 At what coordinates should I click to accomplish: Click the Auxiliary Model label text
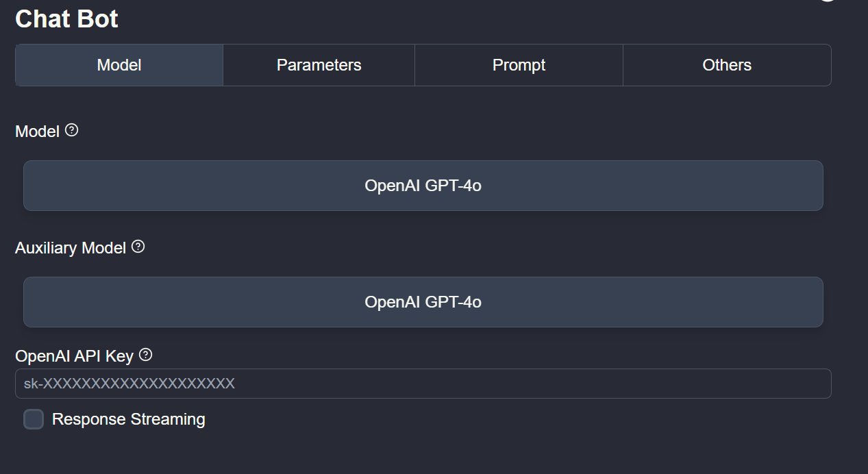[71, 248]
